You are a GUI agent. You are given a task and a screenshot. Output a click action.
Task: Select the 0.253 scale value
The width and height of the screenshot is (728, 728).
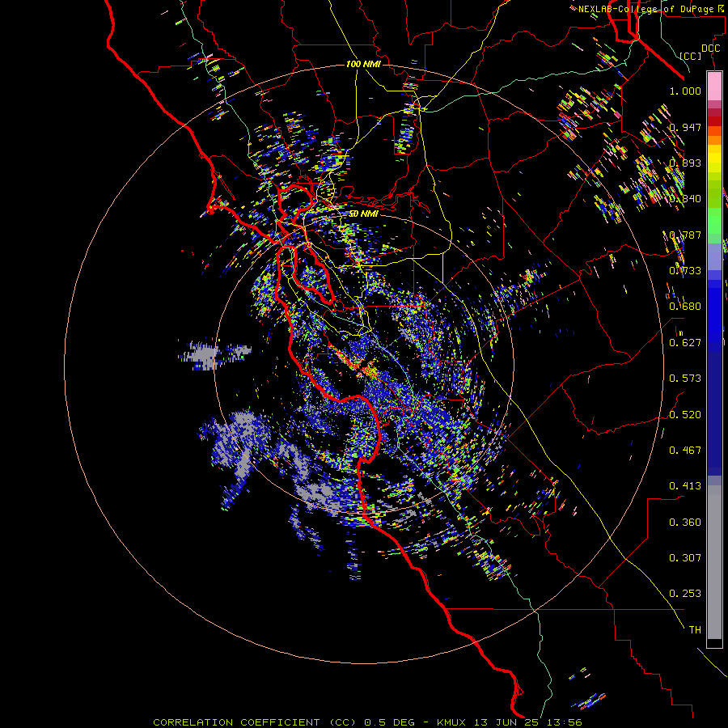click(x=685, y=594)
